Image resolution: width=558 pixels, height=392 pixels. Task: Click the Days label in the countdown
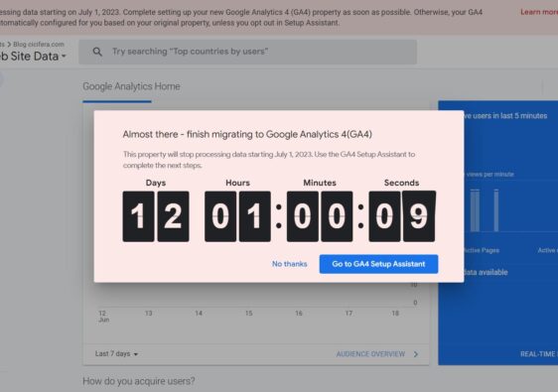coord(156,183)
